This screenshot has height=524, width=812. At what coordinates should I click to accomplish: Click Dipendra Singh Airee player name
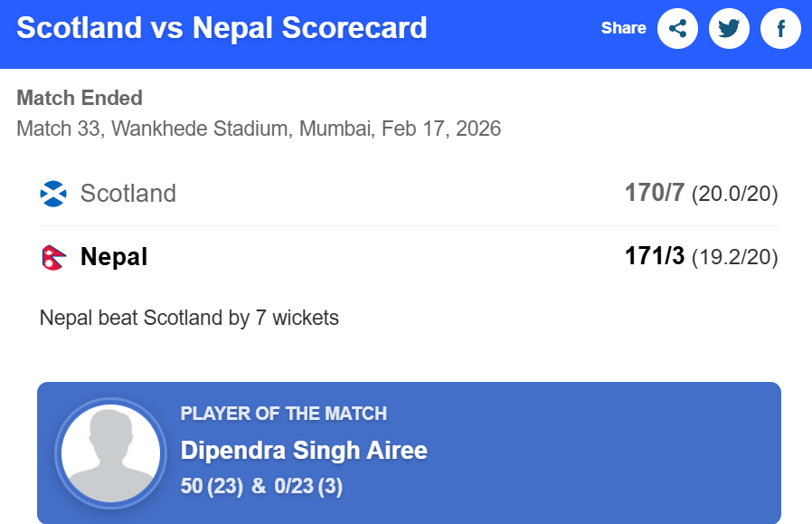304,451
